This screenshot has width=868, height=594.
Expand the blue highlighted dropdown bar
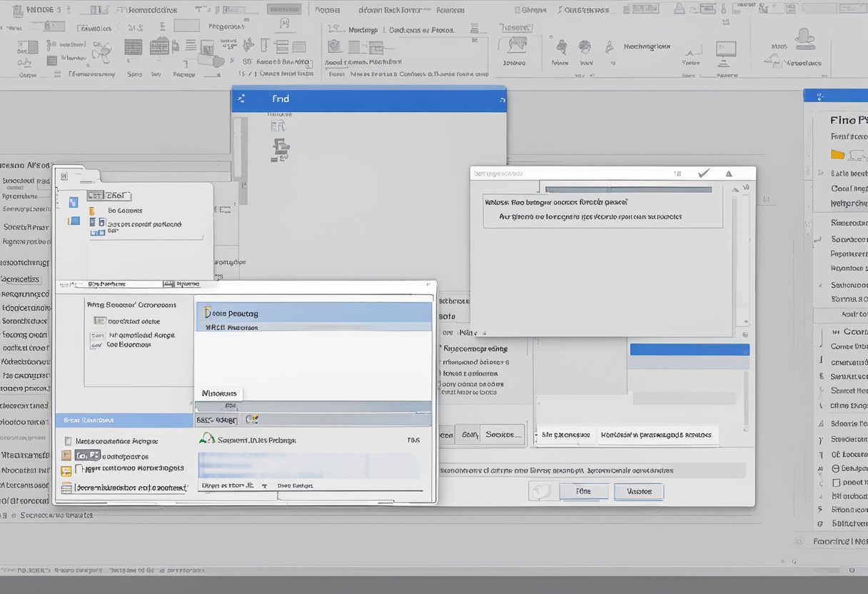(x=689, y=349)
